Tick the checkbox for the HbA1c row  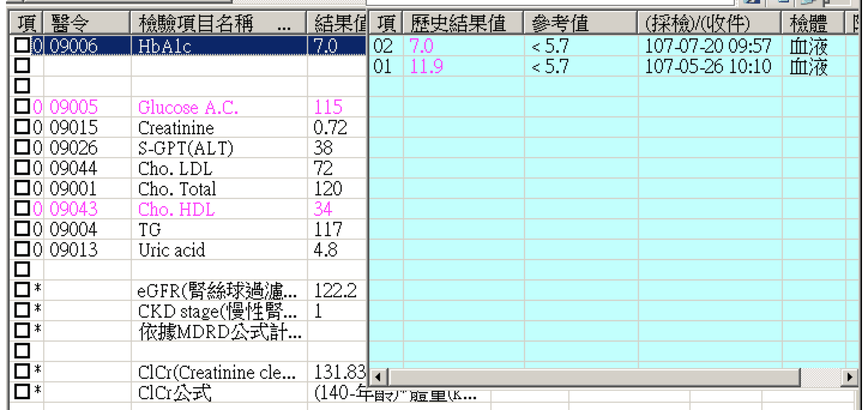point(22,48)
